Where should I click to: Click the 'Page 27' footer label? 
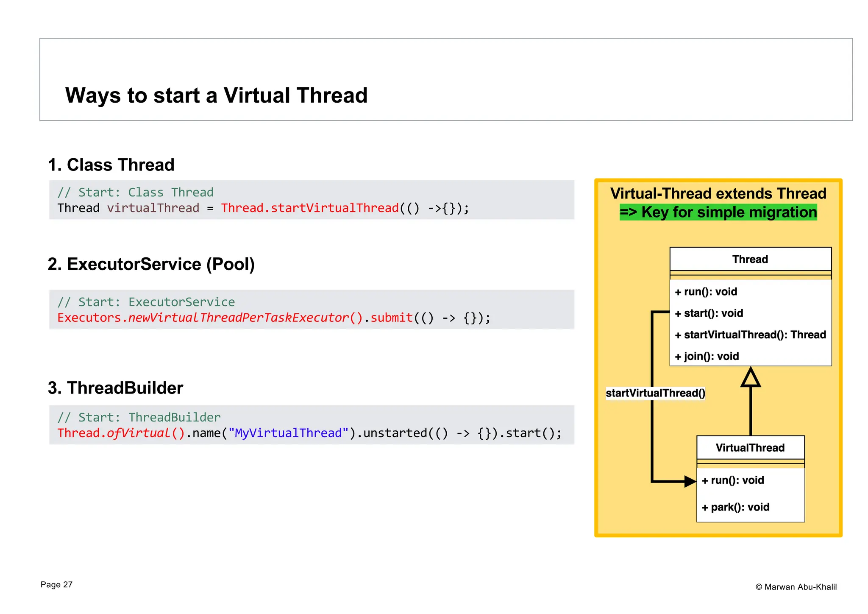point(56,585)
